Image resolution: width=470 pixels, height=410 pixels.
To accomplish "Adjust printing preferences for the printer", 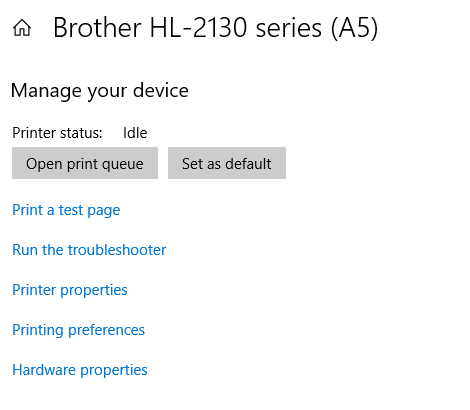I will coord(78,330).
